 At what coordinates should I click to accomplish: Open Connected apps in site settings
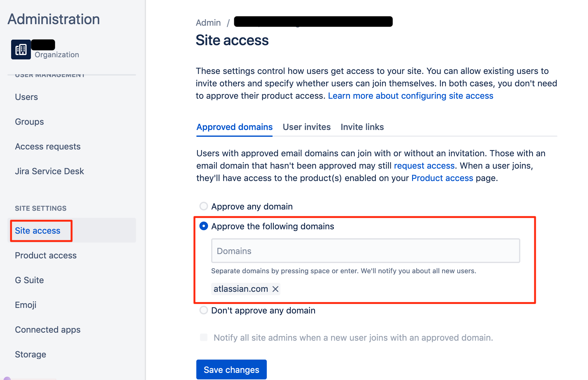(48, 330)
